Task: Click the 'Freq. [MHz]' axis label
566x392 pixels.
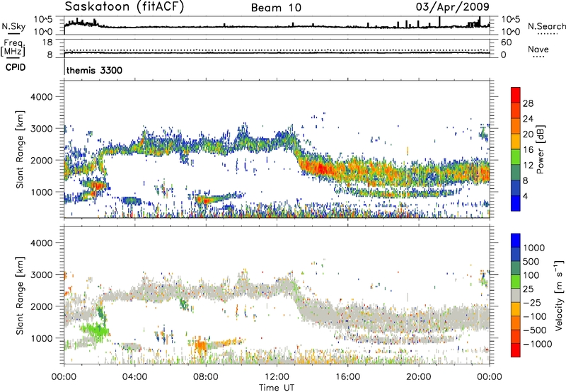Action: (x=13, y=47)
